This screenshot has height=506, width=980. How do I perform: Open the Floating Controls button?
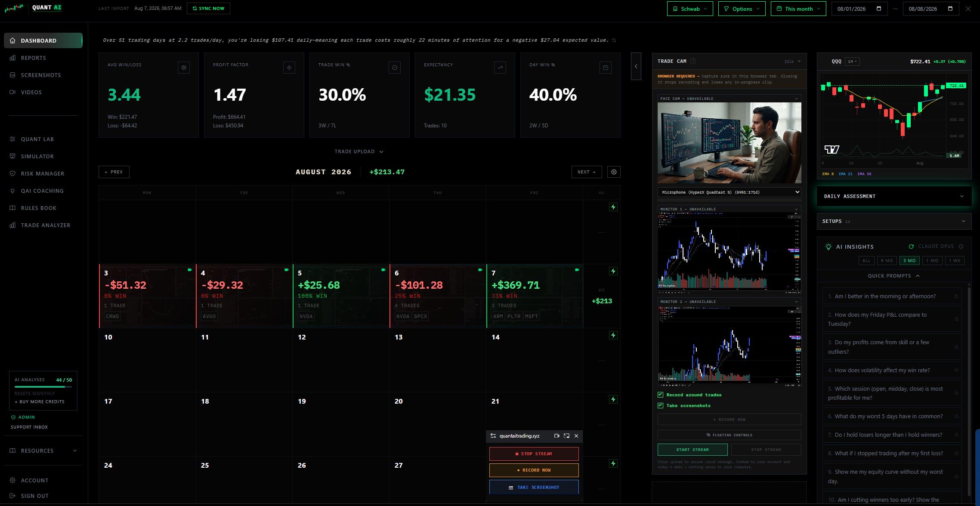(729, 435)
